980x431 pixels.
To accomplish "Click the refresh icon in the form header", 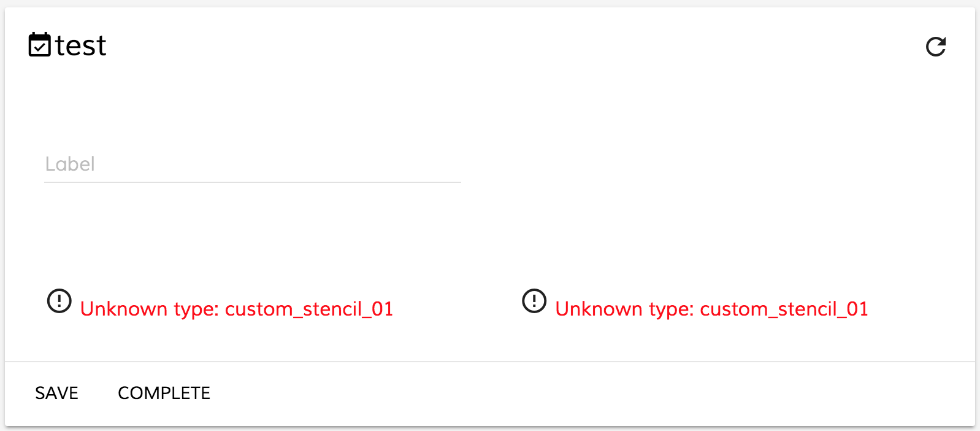I will point(936,47).
